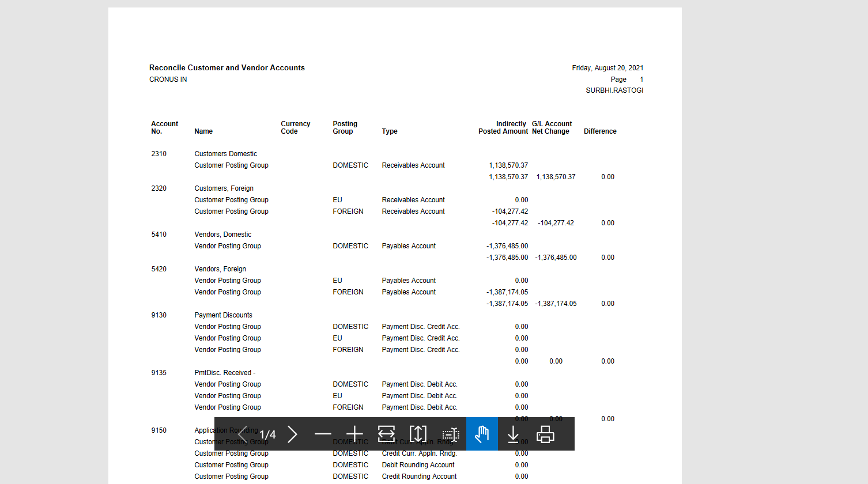Advance to the next report page
Image resolution: width=868 pixels, height=484 pixels.
click(x=293, y=434)
